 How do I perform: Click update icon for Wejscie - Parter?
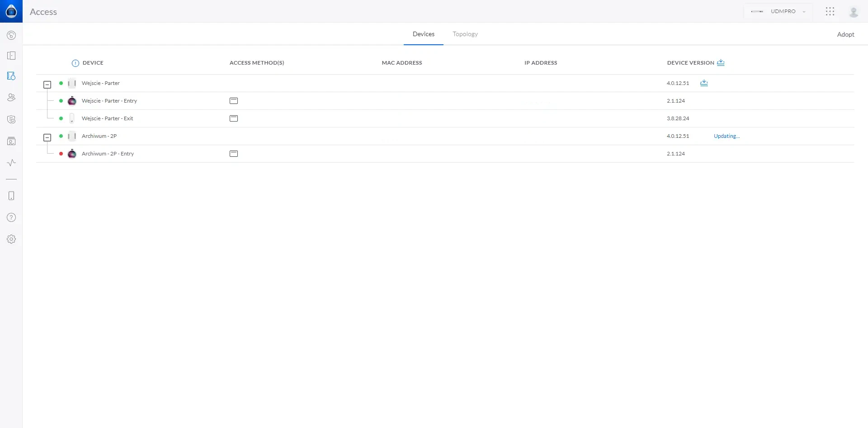tap(704, 83)
